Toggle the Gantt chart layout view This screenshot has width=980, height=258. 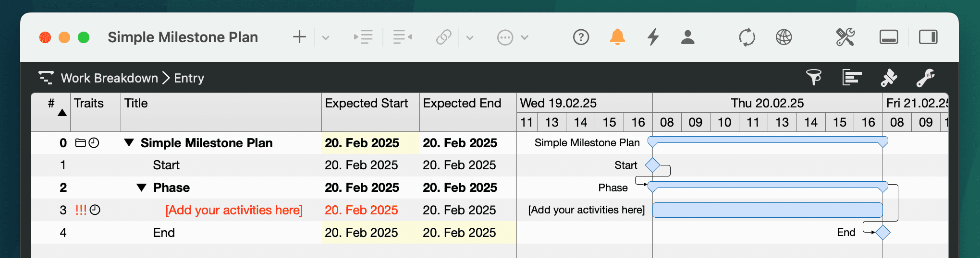(852, 77)
